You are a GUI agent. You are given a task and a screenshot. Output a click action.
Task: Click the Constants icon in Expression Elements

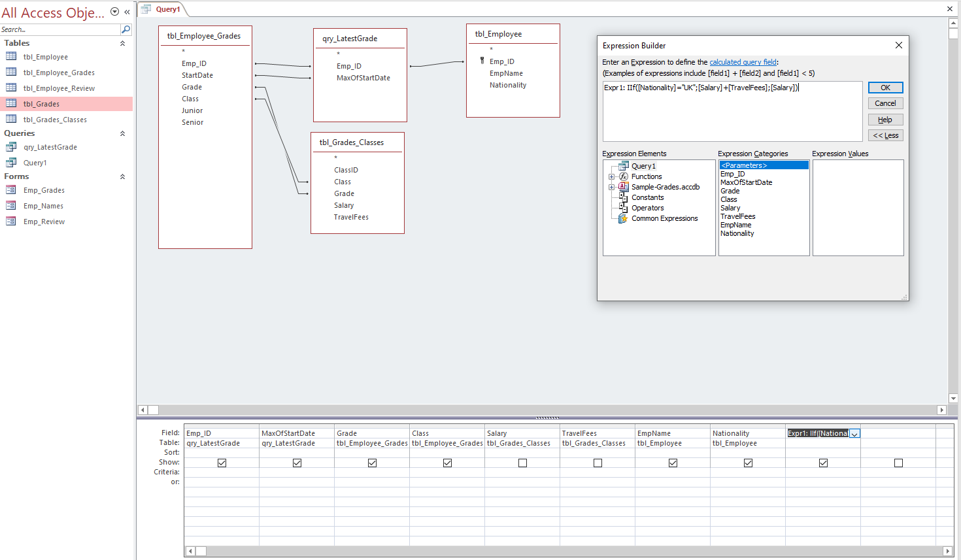pyautogui.click(x=624, y=197)
